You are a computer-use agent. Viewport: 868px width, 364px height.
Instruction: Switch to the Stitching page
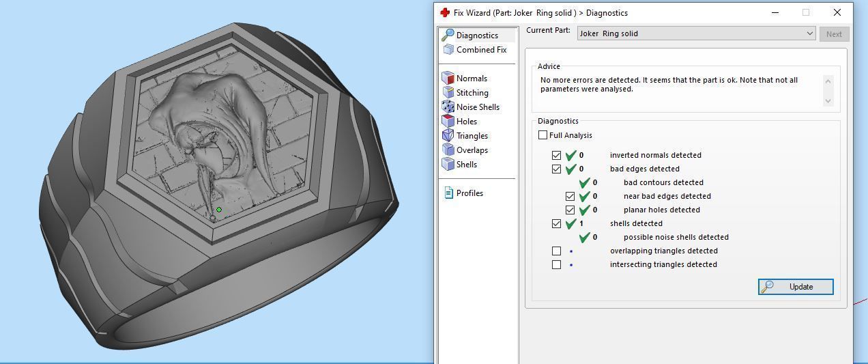click(472, 92)
